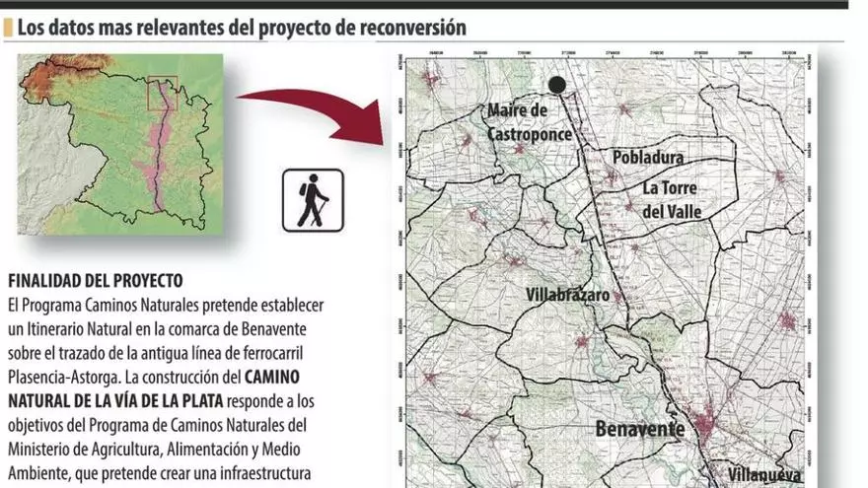Click the black dot route start marker

click(x=557, y=85)
